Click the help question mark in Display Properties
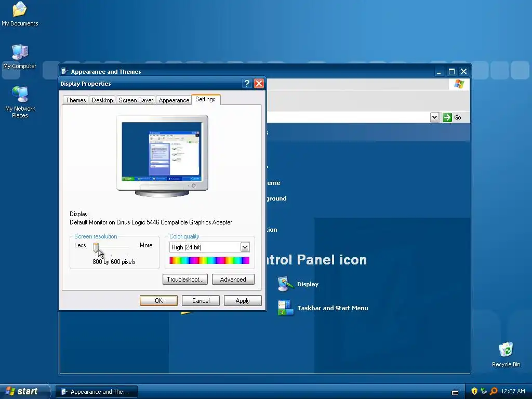Image resolution: width=532 pixels, height=399 pixels. click(x=247, y=84)
